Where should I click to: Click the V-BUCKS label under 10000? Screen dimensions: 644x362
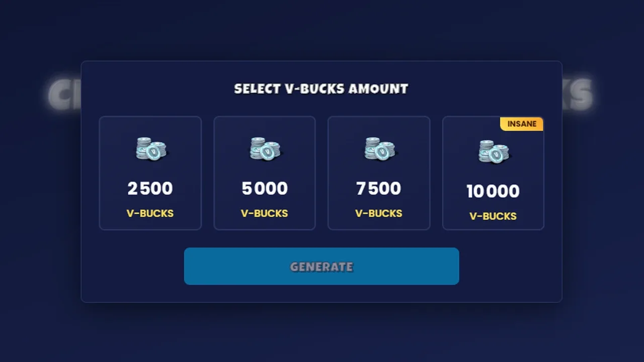[x=493, y=216]
